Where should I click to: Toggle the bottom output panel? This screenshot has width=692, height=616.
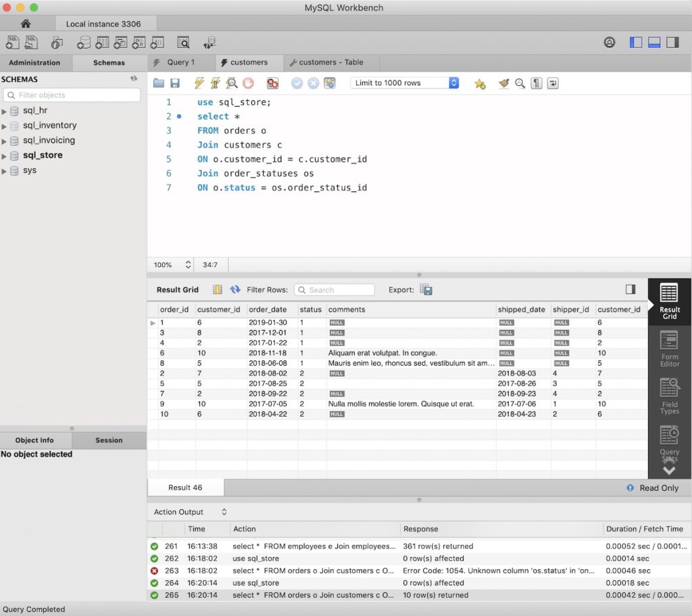pyautogui.click(x=654, y=43)
